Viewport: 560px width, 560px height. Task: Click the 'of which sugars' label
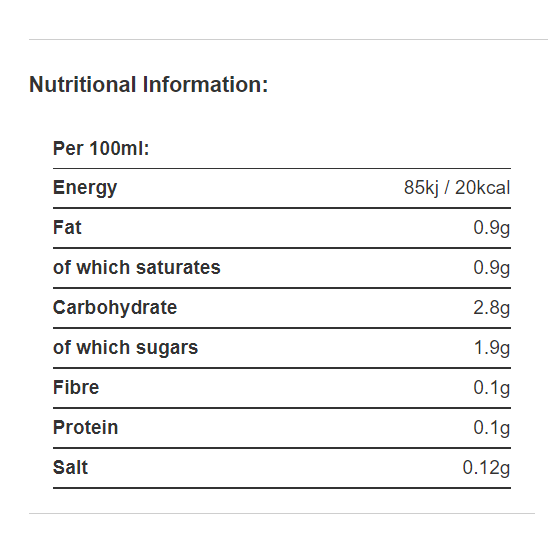(125, 348)
